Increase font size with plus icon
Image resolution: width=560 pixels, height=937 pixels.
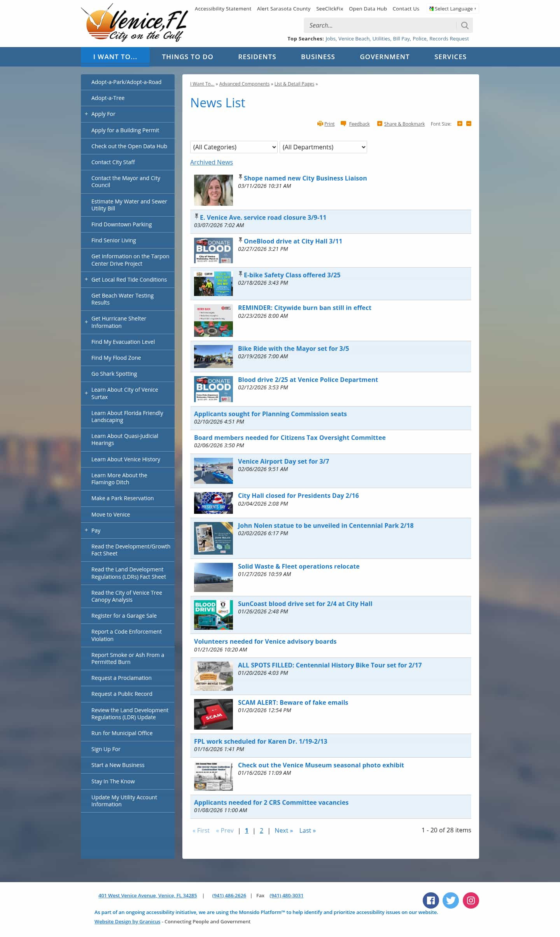[460, 124]
